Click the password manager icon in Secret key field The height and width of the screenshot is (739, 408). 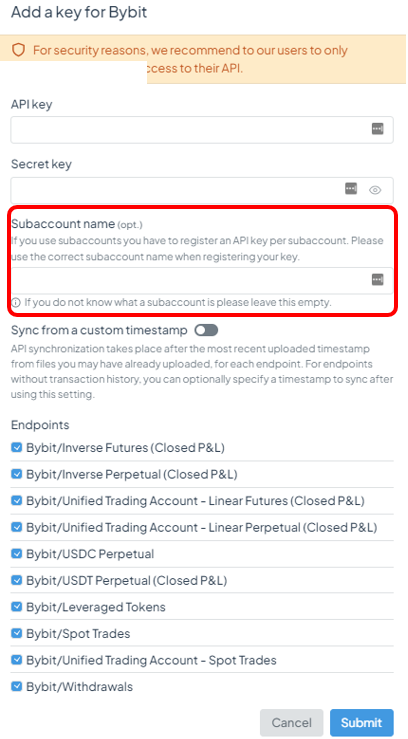pos(351,189)
